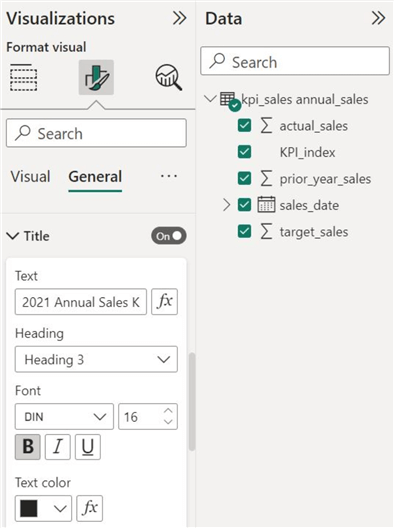Open the DIN font dropdown
The width and height of the screenshot is (394, 528).
coord(64,417)
